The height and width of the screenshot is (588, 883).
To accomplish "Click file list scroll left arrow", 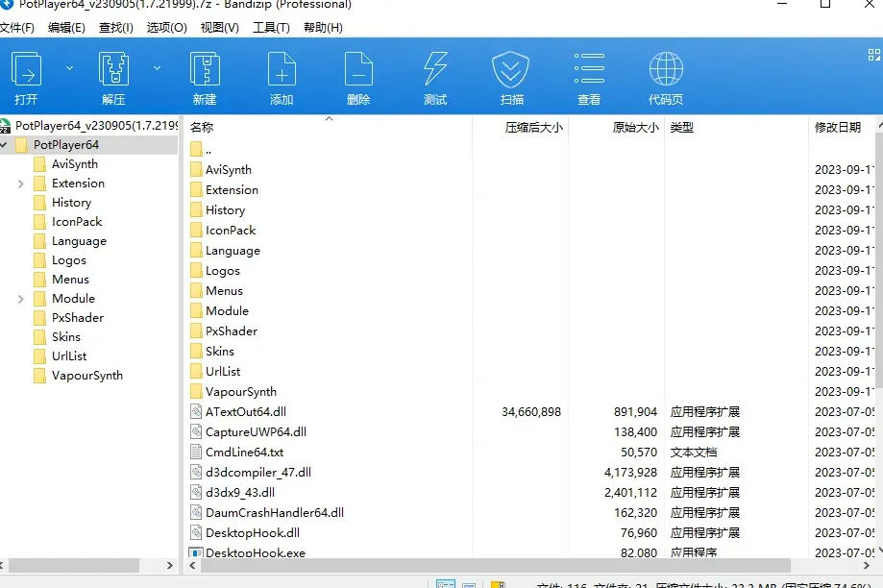I will [x=192, y=565].
